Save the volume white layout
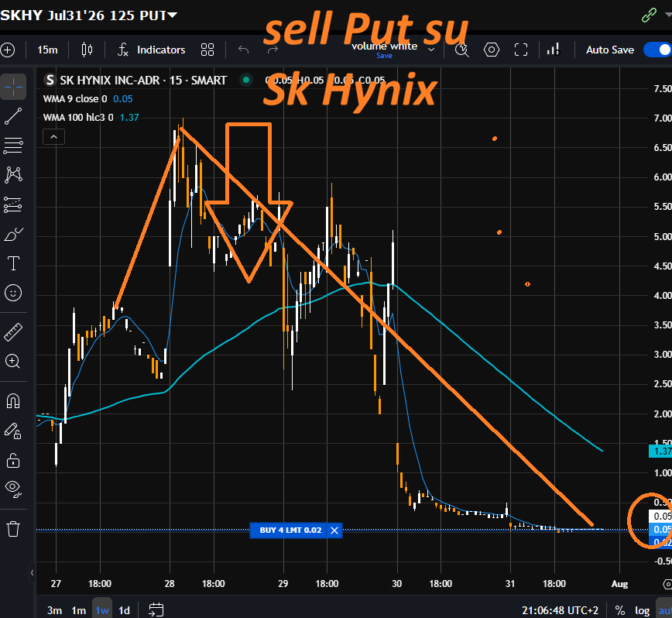 click(x=384, y=56)
